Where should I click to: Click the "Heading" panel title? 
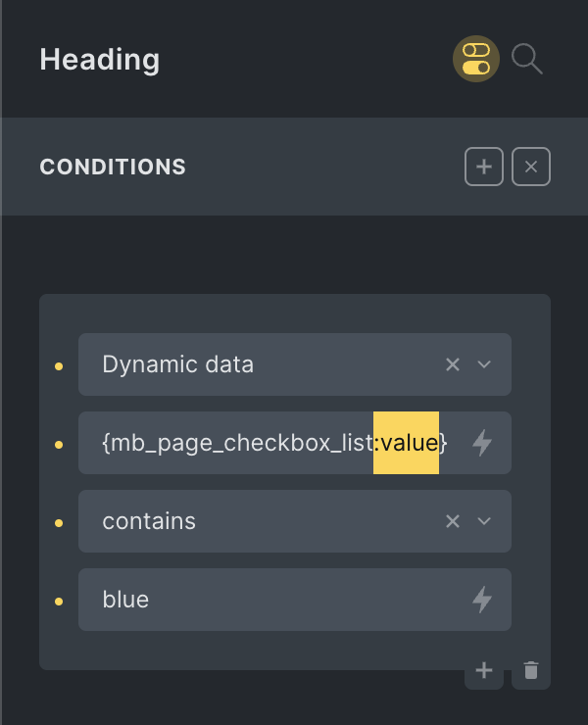click(100, 59)
